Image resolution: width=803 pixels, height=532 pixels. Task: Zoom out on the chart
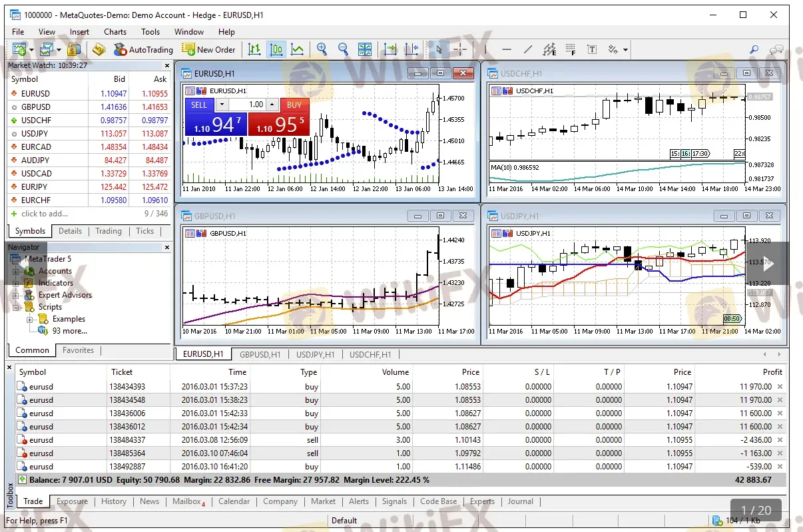(344, 49)
